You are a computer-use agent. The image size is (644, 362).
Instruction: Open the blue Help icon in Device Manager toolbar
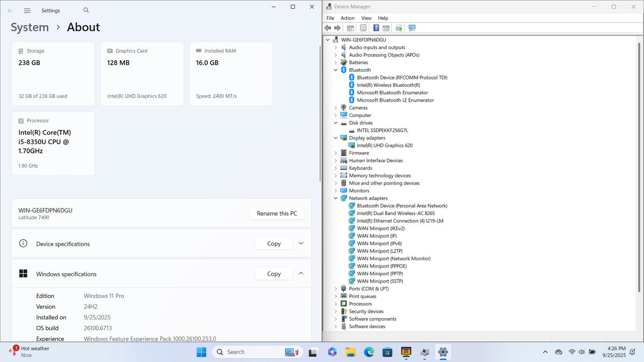point(376,28)
